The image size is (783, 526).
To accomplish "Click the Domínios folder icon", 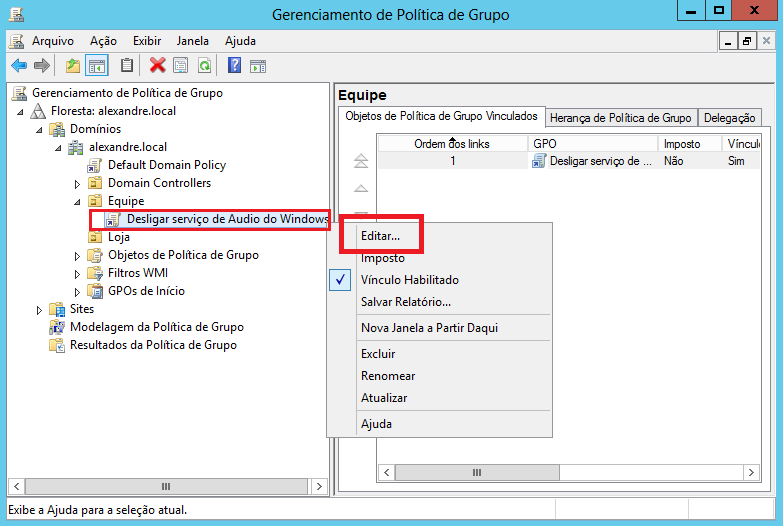I will [57, 129].
